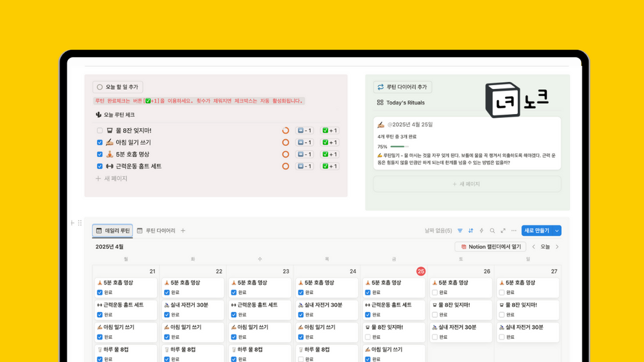Open day 22 하루 물 8컵 card
644x362 pixels.
coord(193,354)
